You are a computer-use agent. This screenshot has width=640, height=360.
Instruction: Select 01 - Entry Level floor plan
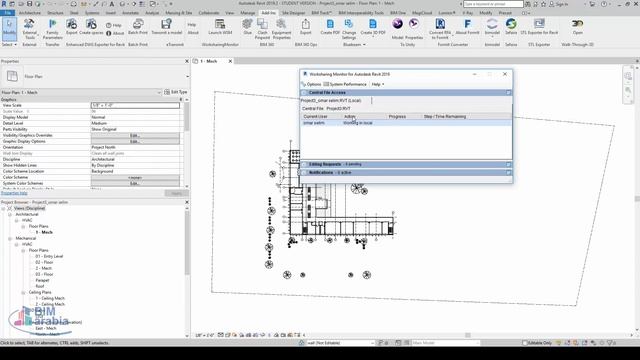tap(49, 256)
